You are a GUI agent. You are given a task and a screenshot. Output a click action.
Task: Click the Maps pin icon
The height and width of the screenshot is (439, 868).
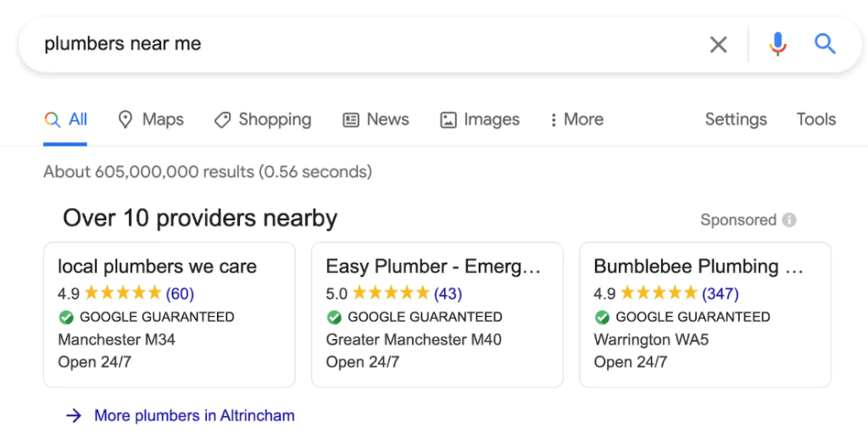pyautogui.click(x=125, y=119)
